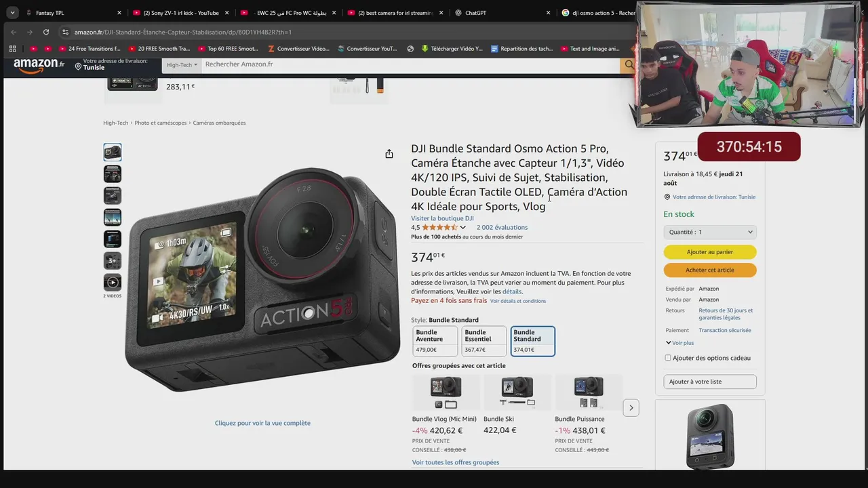Open the High-Tech breadcrumb link
The width and height of the screenshot is (868, 488).
(115, 123)
